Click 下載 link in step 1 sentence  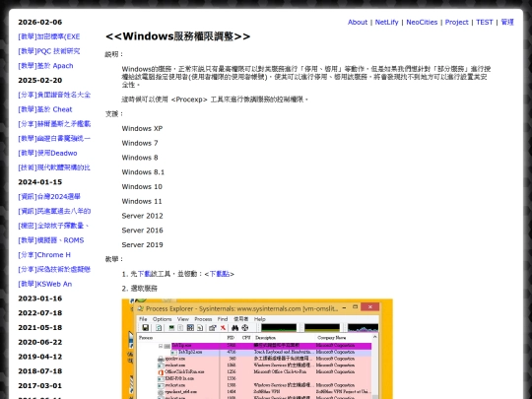pyautogui.click(x=144, y=274)
